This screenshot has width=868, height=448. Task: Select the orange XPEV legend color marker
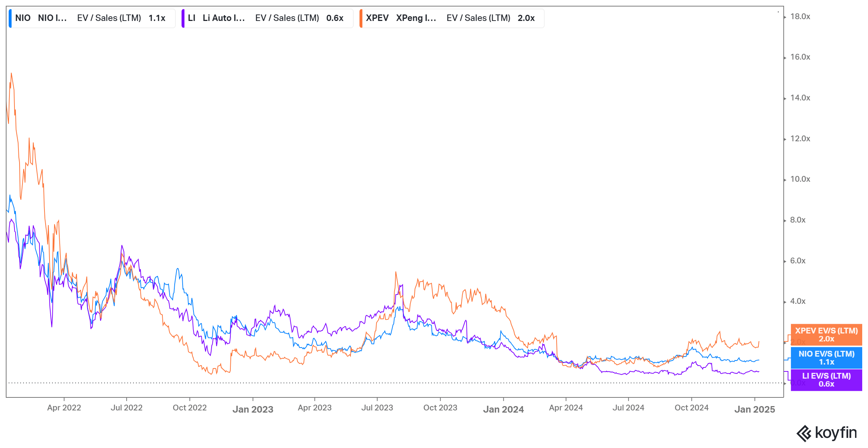[x=361, y=18]
